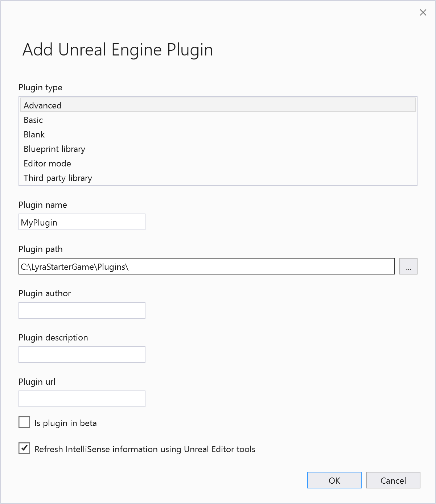Choose Blueprint library as the plugin type
This screenshot has width=436, height=504.
tap(54, 149)
